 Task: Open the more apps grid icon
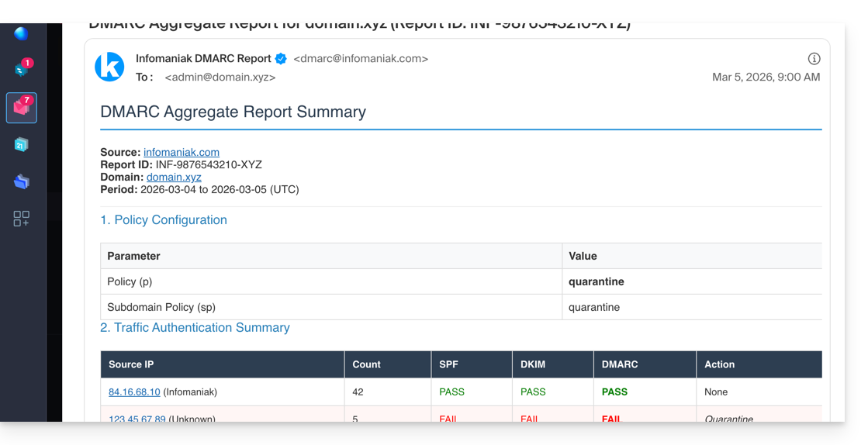[22, 219]
